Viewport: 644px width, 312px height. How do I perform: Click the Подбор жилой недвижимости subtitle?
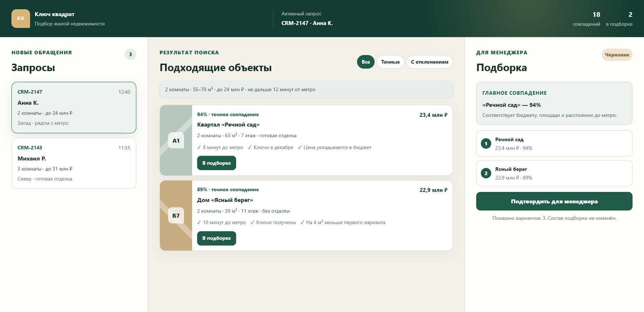point(70,24)
